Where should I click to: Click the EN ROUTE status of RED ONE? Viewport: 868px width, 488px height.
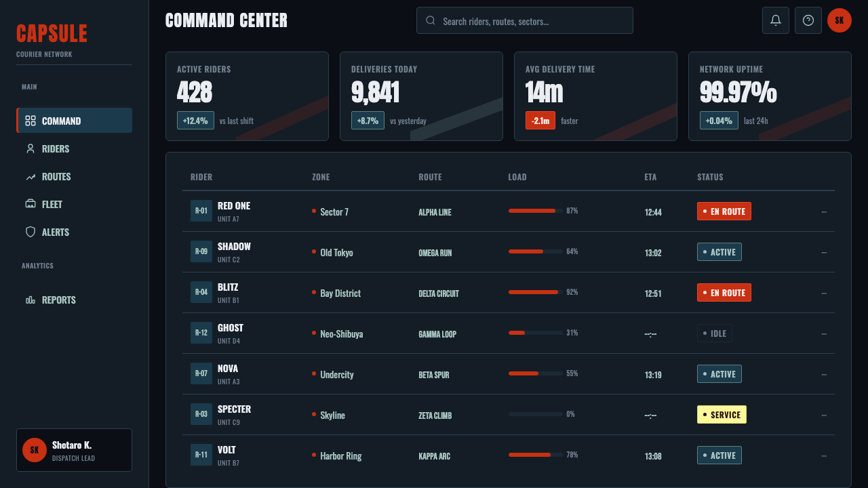724,211
